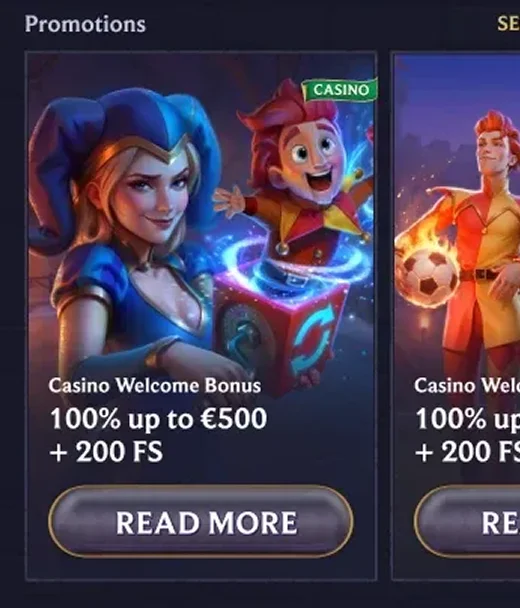
Task: Click the READ MORE button on first card
Action: point(200,521)
